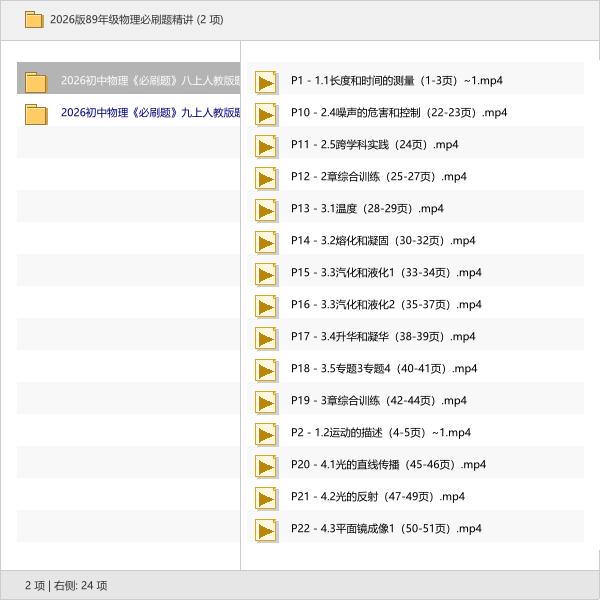The height and width of the screenshot is (600, 600).
Task: Click the video icon for P14 - 3.2熔化和凝固
Action: point(266,241)
